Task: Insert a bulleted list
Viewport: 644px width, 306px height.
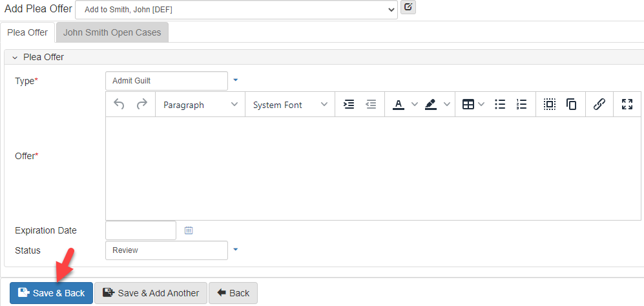Action: [500, 104]
